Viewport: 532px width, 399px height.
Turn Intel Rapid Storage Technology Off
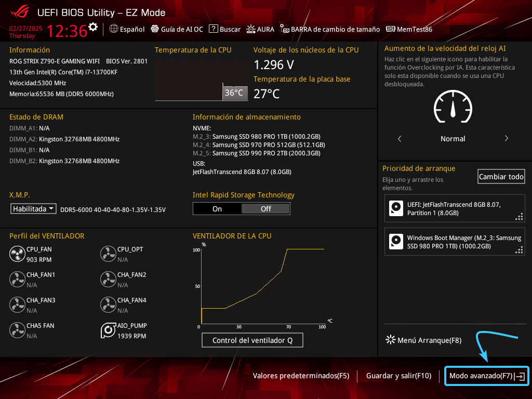click(265, 209)
